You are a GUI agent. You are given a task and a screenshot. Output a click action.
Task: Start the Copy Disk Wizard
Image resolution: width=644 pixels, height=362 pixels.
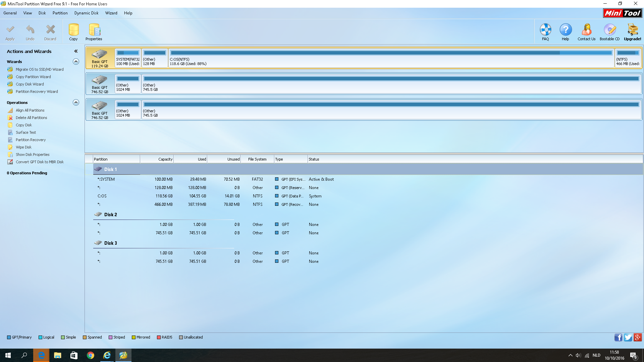[30, 84]
